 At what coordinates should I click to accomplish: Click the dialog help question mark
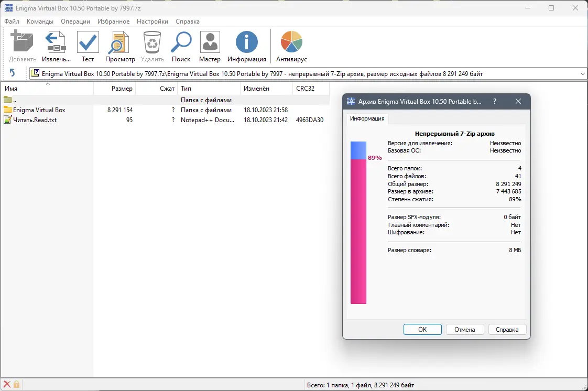point(495,101)
